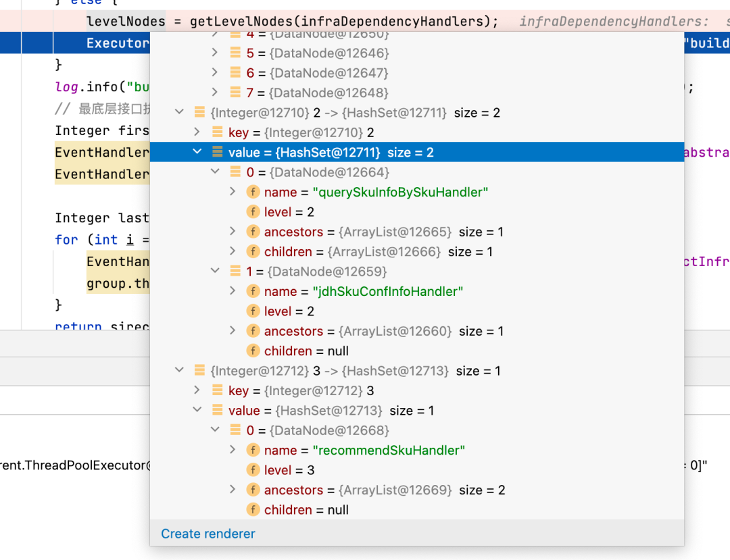This screenshot has height=560, width=730.
Task: Click field icon beside querySkuInfoBySkuHandler name
Action: (253, 192)
